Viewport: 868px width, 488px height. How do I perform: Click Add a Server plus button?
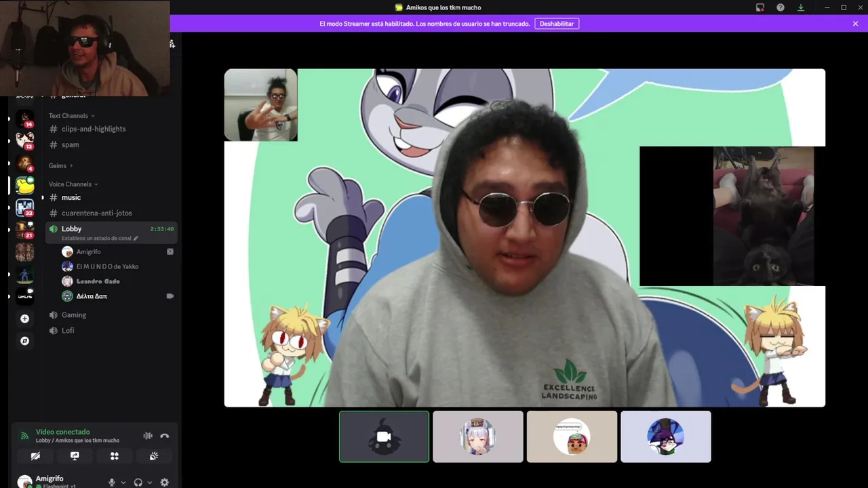(24, 319)
